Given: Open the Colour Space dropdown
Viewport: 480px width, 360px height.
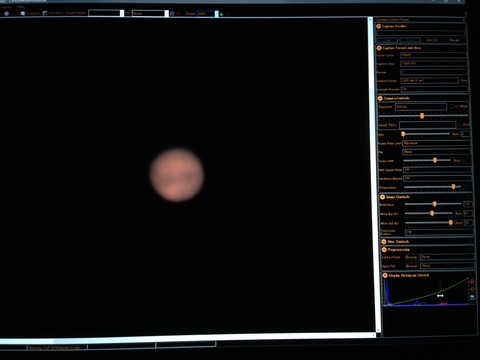Looking at the screenshot, I should [x=434, y=55].
